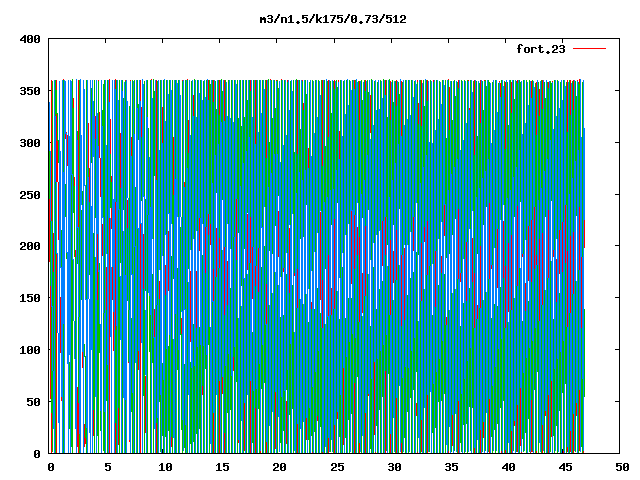Click the y-axis label 400
The image size is (640, 480).
30,39
